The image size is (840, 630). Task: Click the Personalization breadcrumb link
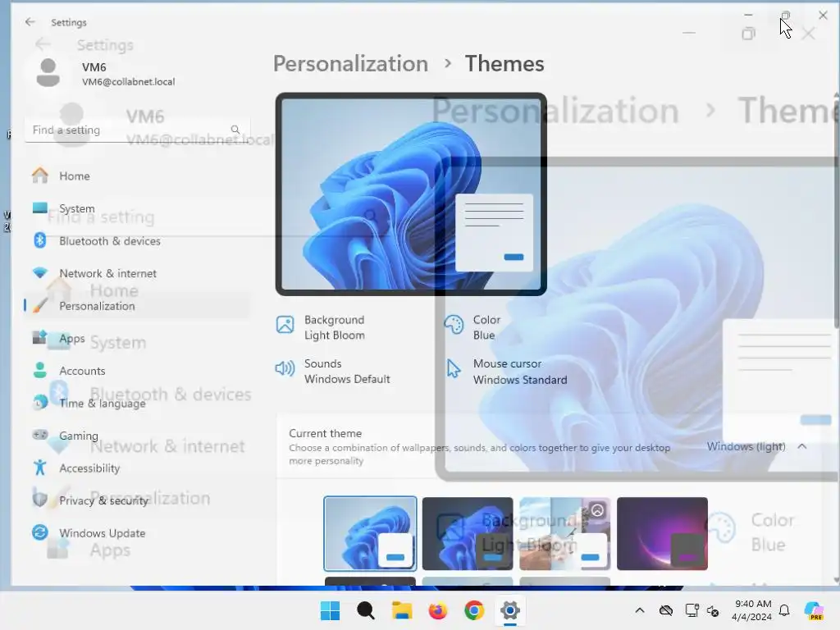pyautogui.click(x=350, y=64)
